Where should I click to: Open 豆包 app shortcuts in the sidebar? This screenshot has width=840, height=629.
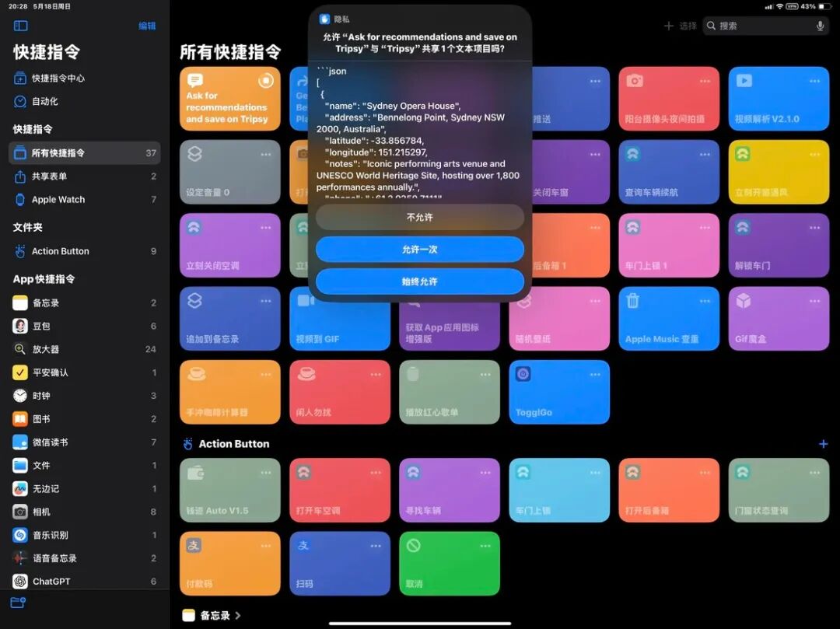coord(85,326)
